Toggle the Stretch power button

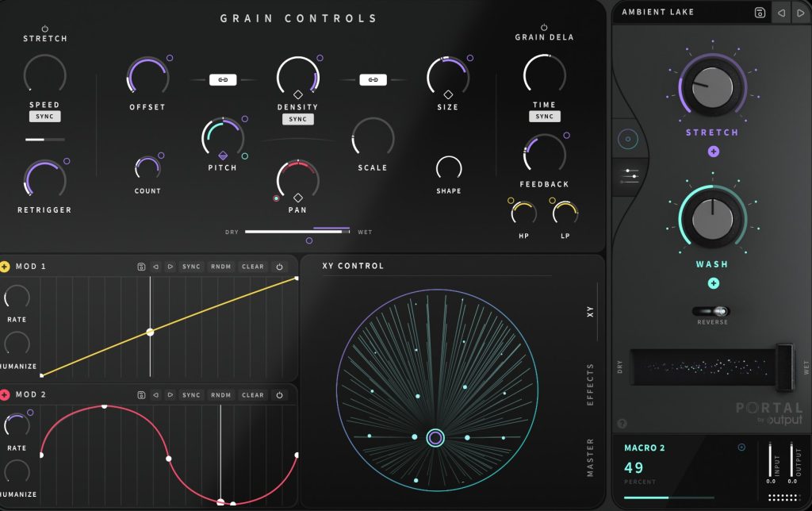pyautogui.click(x=44, y=28)
